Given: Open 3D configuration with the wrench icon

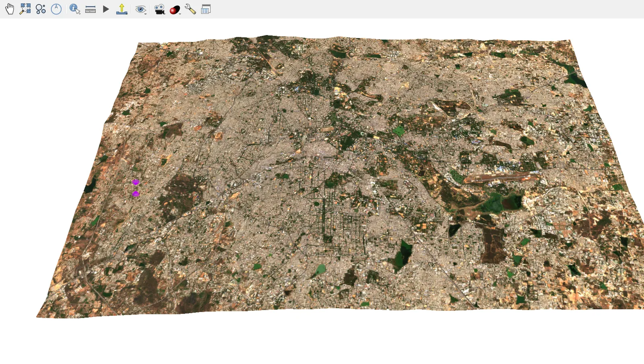Looking at the screenshot, I should coord(190,9).
